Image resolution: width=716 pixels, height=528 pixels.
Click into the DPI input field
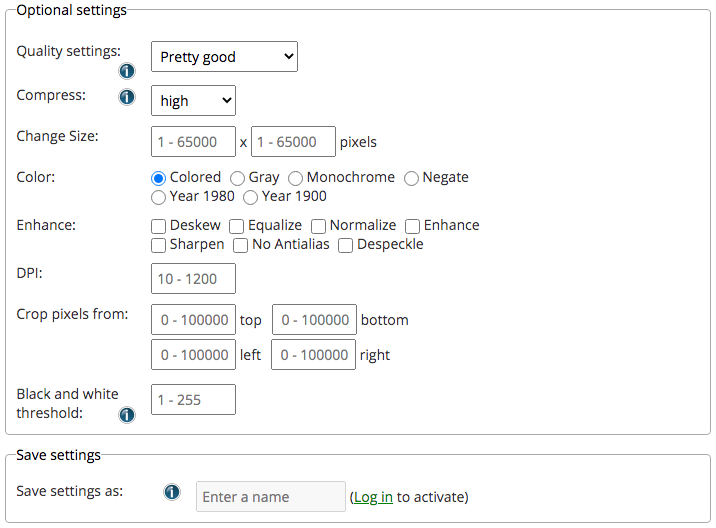point(193,279)
